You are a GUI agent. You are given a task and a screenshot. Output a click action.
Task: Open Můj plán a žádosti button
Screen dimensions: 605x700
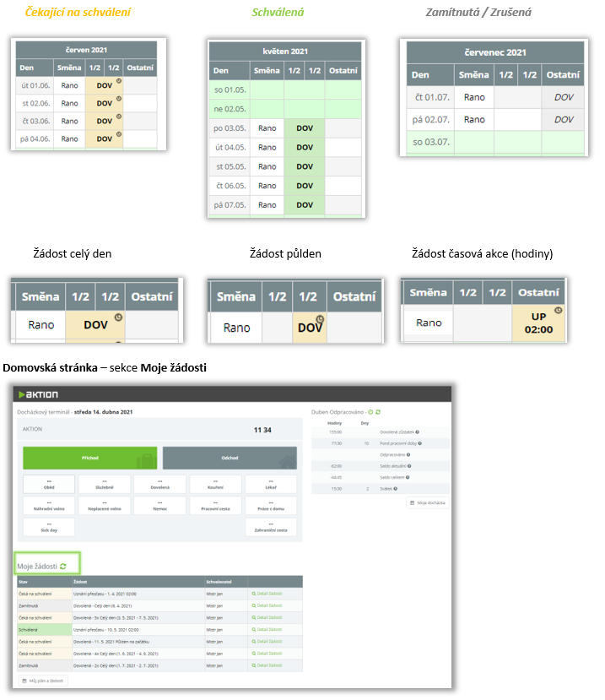click(43, 680)
